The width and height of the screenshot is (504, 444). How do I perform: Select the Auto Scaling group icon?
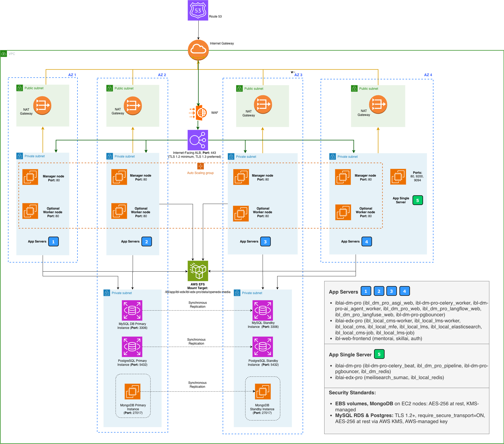(200, 166)
